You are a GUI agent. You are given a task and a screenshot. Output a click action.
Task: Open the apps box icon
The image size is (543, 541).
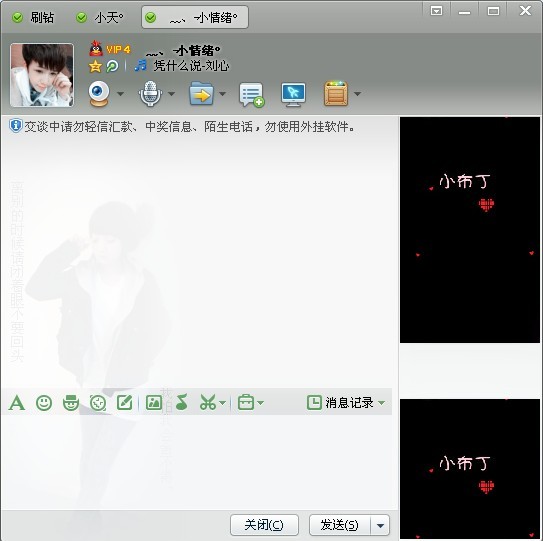coord(336,94)
